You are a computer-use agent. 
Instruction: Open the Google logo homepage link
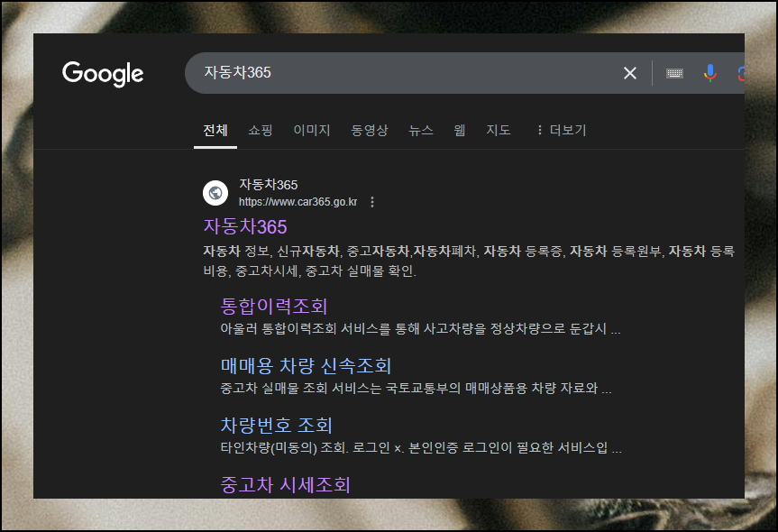(103, 74)
